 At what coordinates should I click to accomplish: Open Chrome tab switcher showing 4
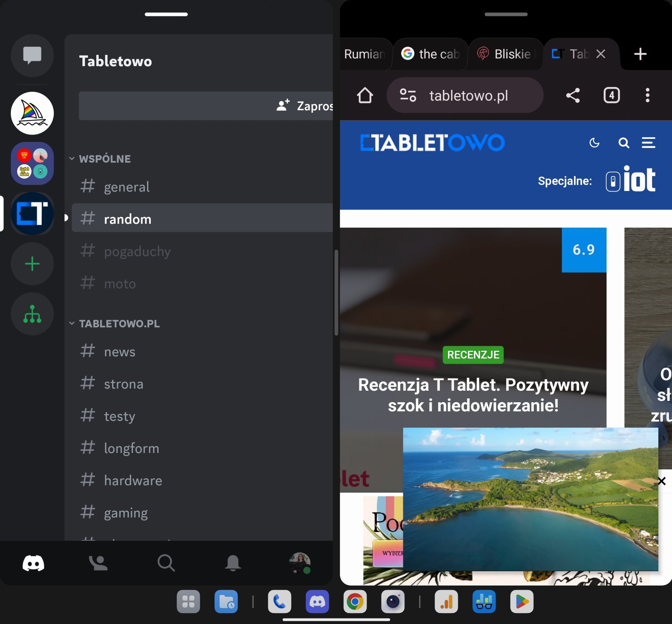(611, 95)
